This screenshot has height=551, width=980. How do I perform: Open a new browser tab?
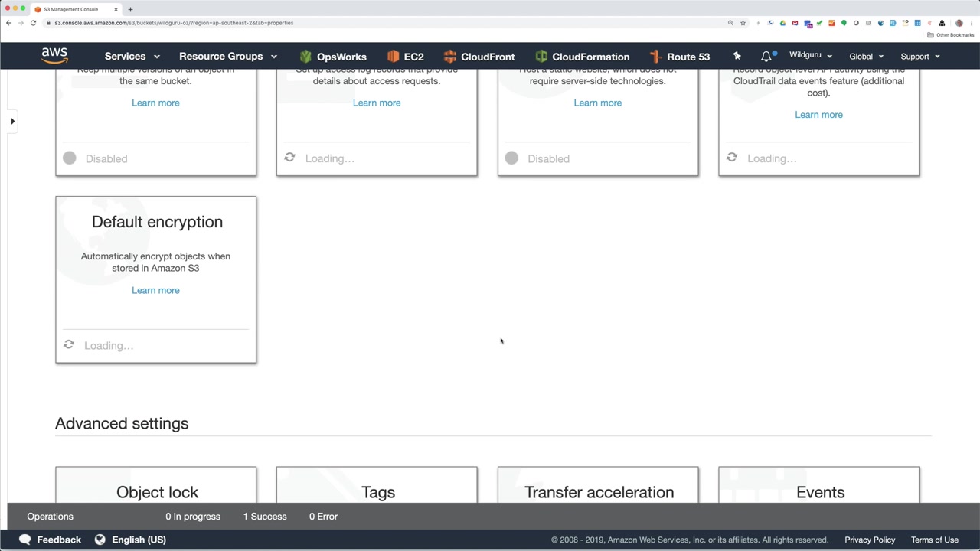pos(130,9)
